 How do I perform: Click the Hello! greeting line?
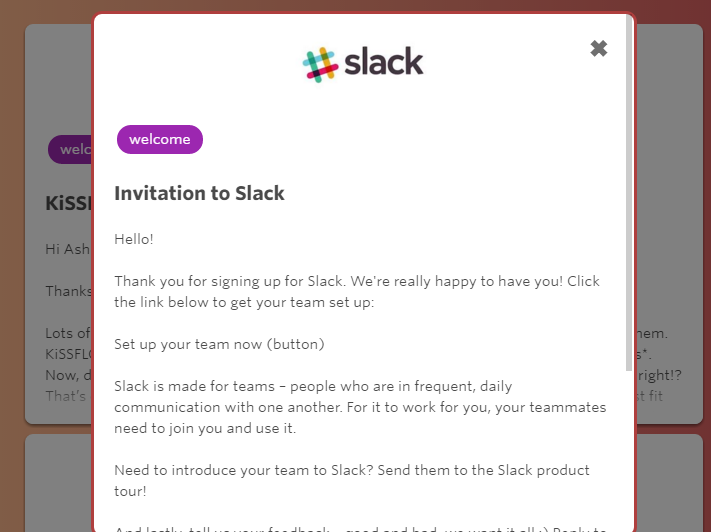coord(134,239)
